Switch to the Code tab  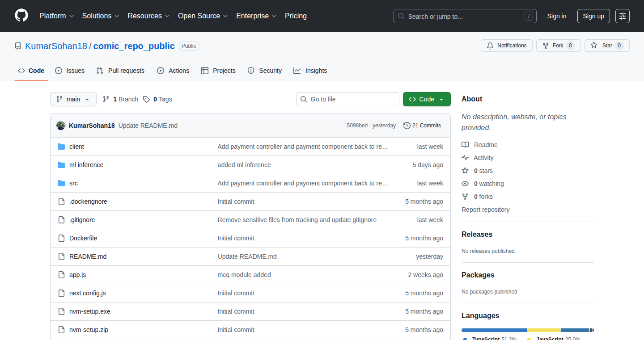coord(31,71)
